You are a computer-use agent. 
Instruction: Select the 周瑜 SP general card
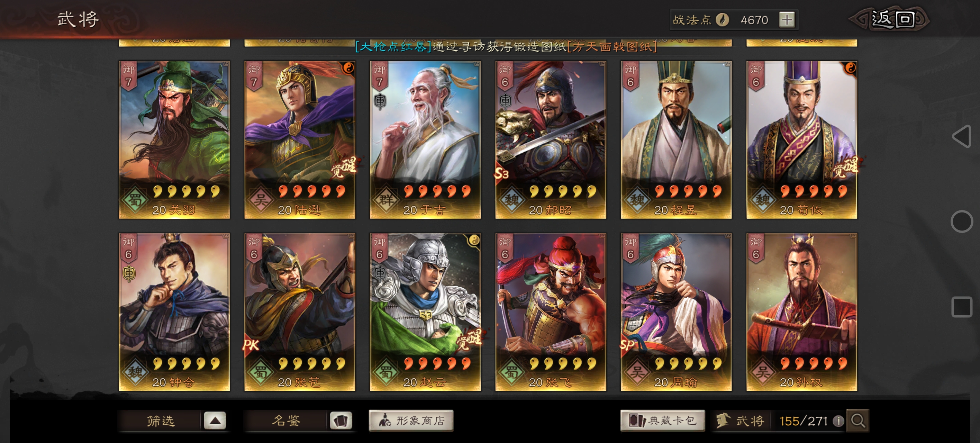click(x=676, y=312)
